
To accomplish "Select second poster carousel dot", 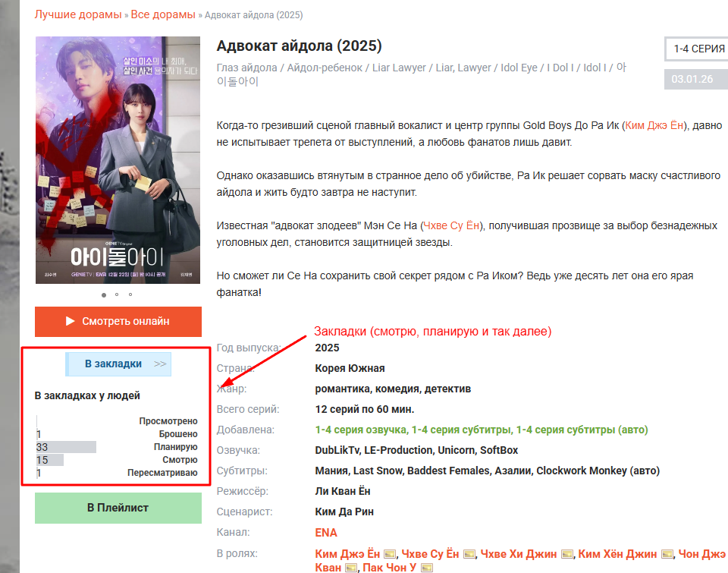I will (117, 294).
